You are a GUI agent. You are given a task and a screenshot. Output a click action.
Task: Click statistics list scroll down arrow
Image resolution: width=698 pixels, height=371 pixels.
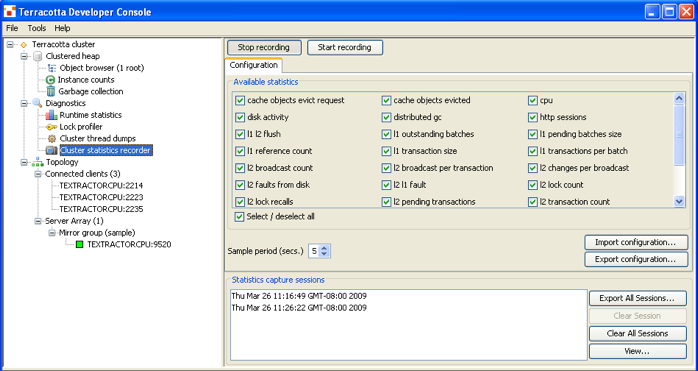(x=679, y=201)
